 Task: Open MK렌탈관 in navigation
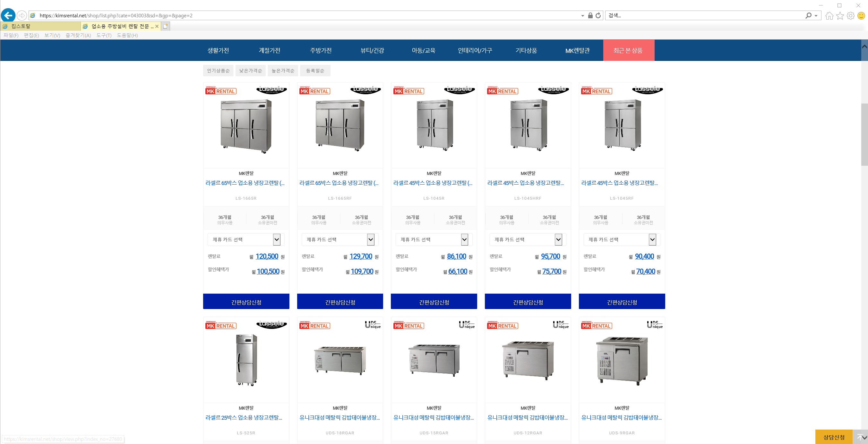point(578,51)
